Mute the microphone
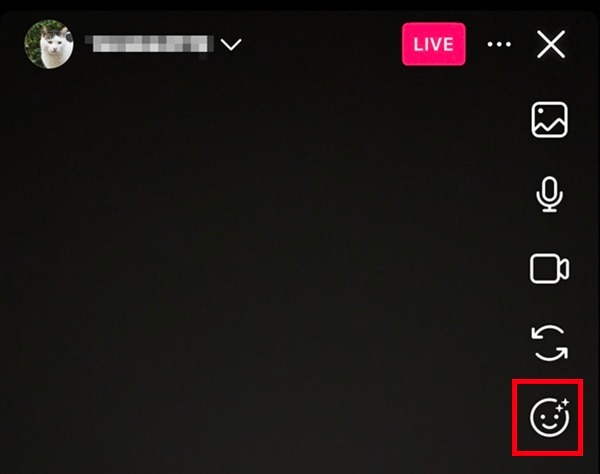This screenshot has width=600, height=474. [x=549, y=194]
